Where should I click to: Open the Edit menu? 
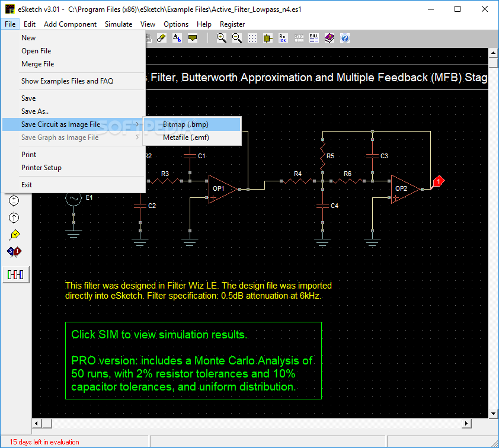[x=29, y=24]
